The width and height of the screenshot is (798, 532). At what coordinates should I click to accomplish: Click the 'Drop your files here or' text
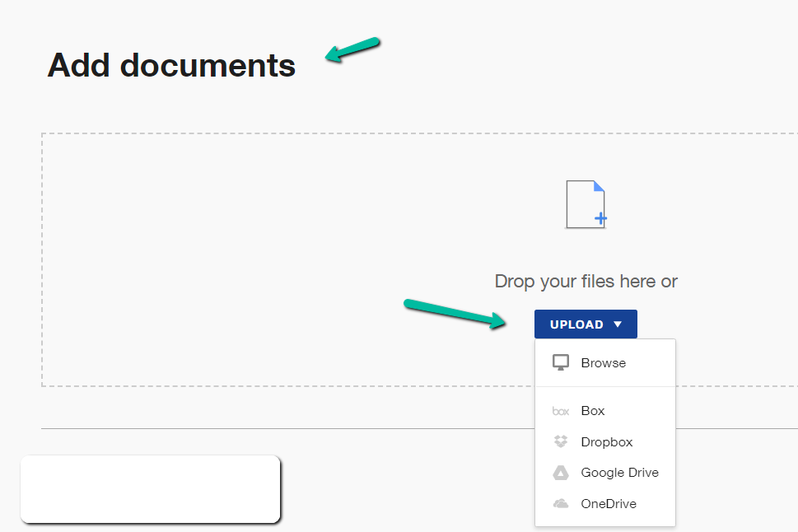pyautogui.click(x=586, y=281)
